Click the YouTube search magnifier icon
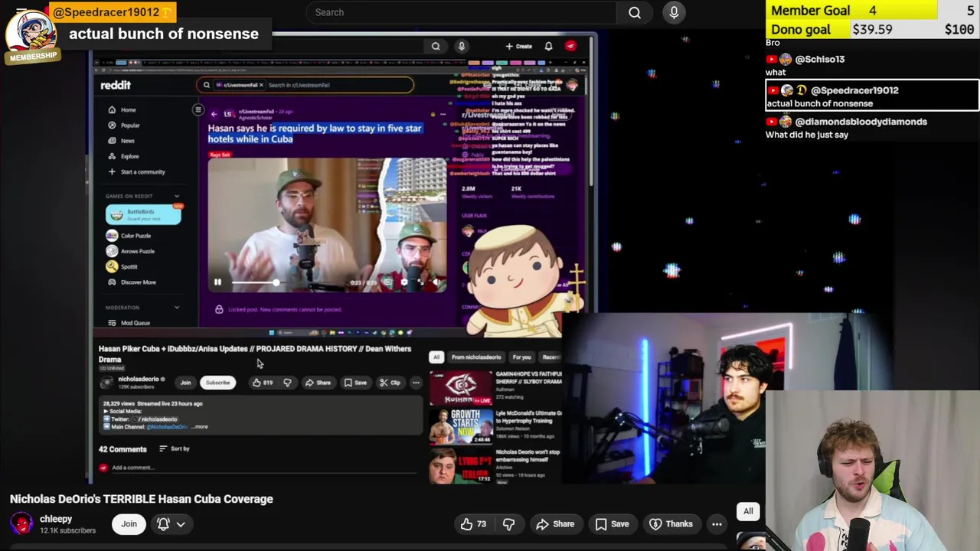Screen dimensions: 980x551 [x=635, y=12]
